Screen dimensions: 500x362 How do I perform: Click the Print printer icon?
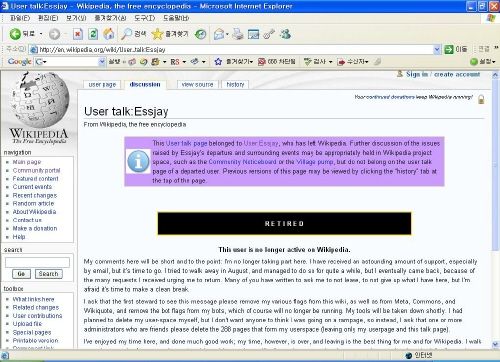(238, 34)
